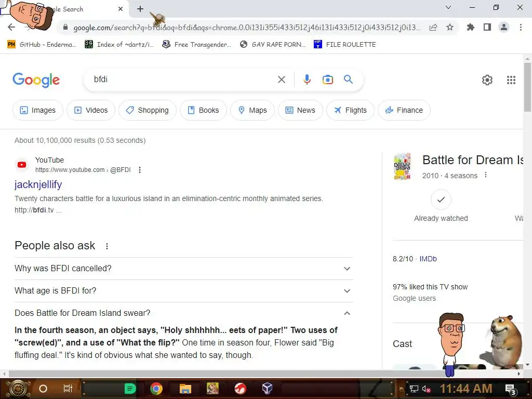Bookmark this page with star icon

point(450,27)
